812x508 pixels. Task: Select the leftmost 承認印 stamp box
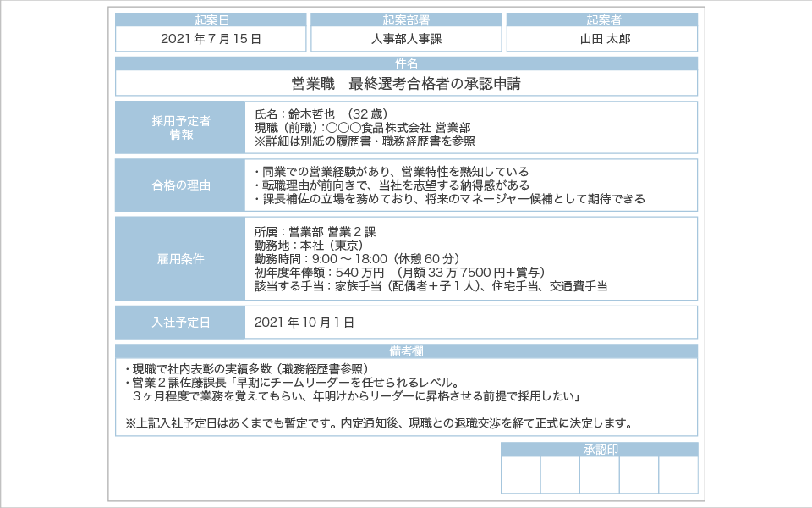point(520,475)
